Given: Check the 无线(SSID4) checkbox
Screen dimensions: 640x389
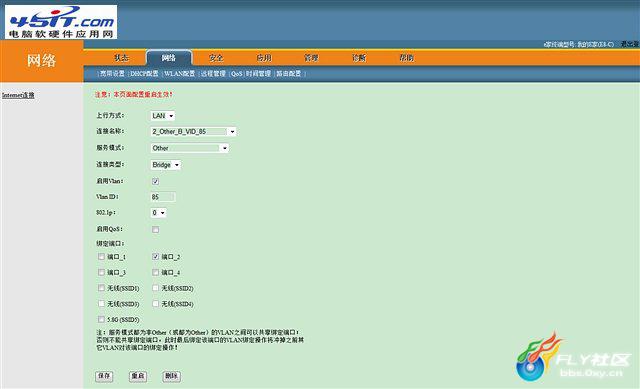Looking at the screenshot, I should coord(156,304).
